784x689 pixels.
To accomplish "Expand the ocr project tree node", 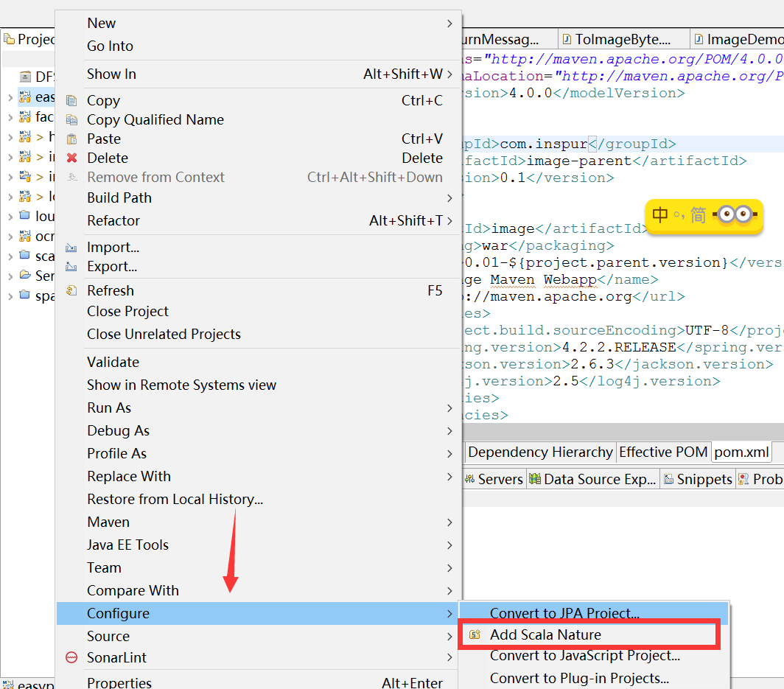I will (10, 237).
